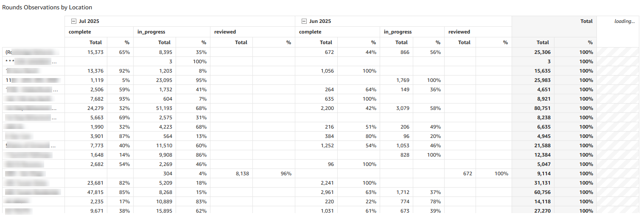Collapse the Jul 2025 column group
Viewport: 644px width, 216px height.
[x=74, y=21]
